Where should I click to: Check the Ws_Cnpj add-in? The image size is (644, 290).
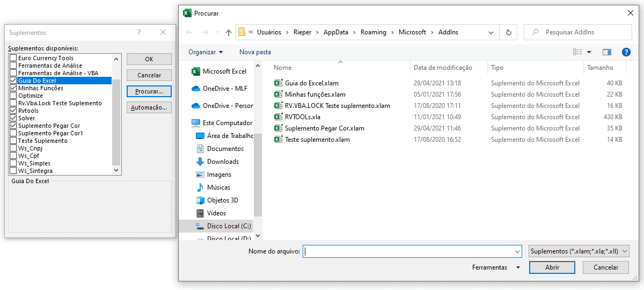13,148
